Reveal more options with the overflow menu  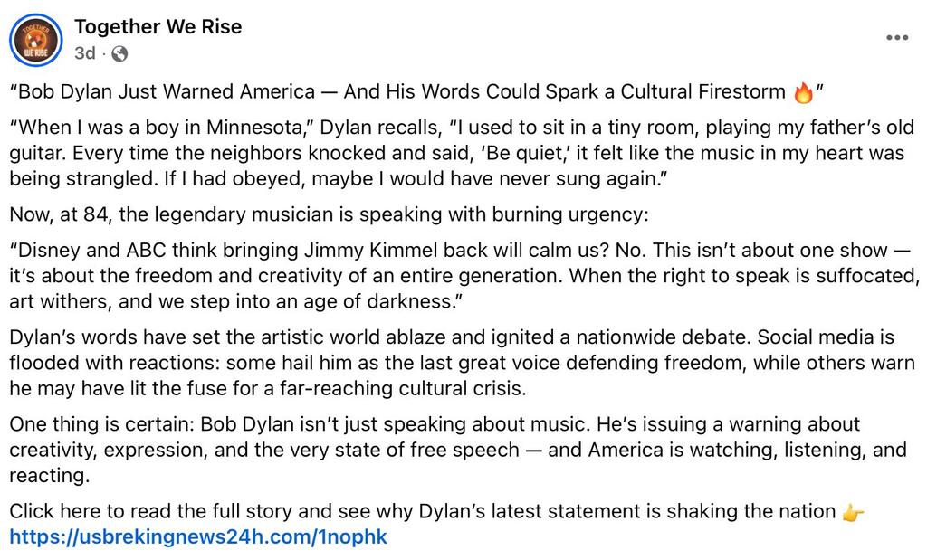899,37
